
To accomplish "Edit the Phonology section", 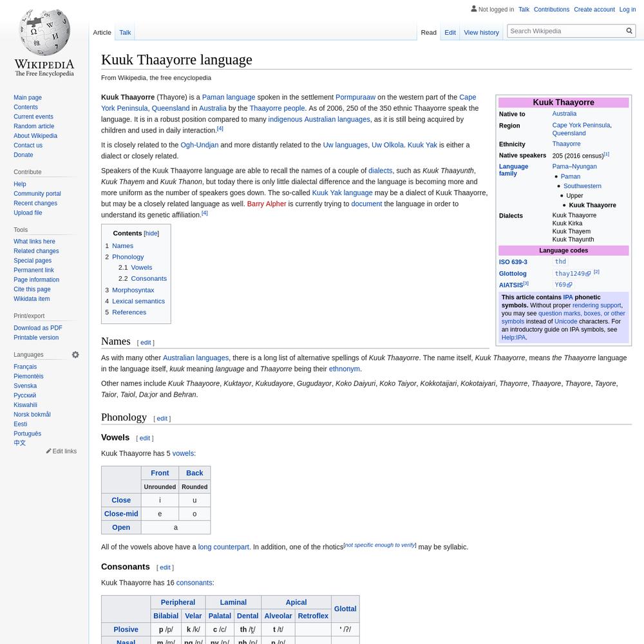I will coord(162,419).
